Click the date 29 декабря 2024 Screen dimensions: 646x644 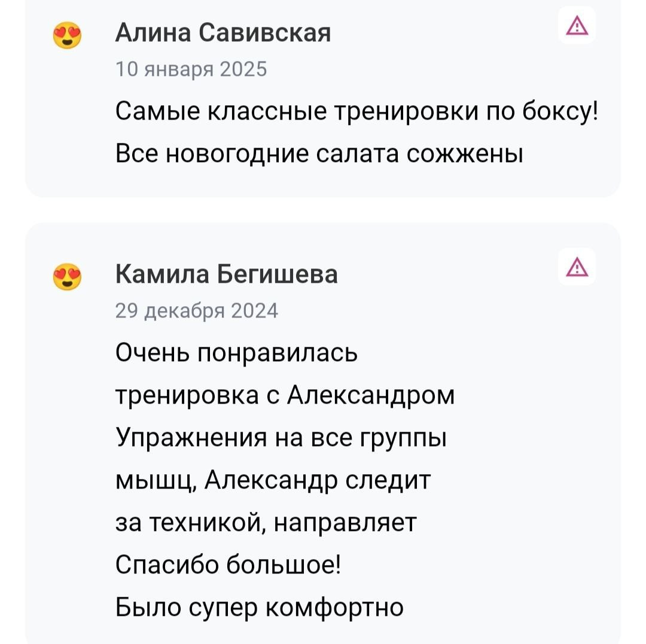coord(196,310)
